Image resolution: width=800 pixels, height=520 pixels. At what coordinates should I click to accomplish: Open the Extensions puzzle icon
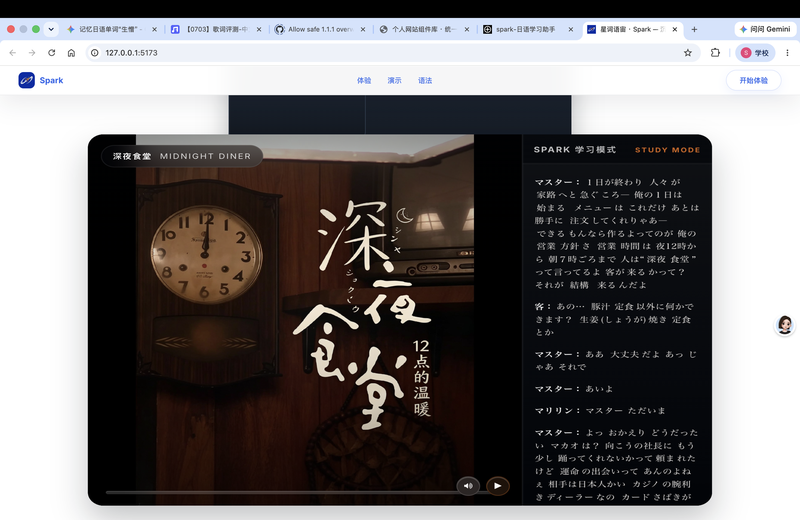pos(715,53)
